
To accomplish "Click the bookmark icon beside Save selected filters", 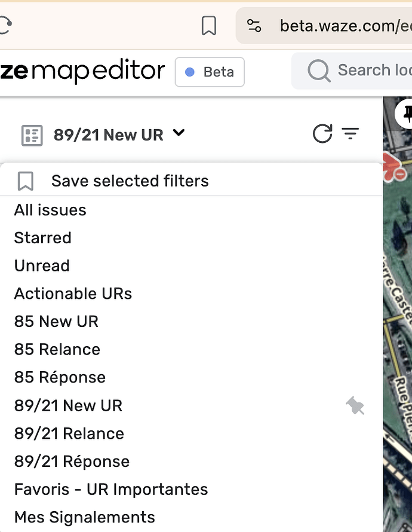I will click(x=26, y=181).
